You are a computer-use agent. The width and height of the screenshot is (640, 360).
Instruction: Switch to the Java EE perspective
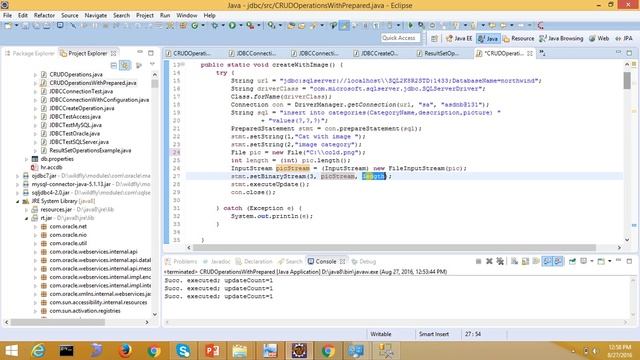click(459, 38)
